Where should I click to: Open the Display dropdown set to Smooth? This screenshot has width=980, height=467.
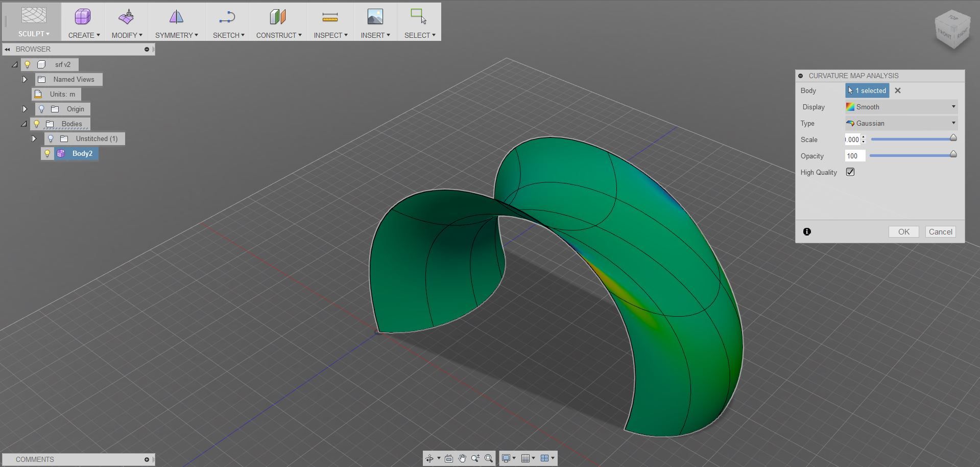tap(901, 107)
